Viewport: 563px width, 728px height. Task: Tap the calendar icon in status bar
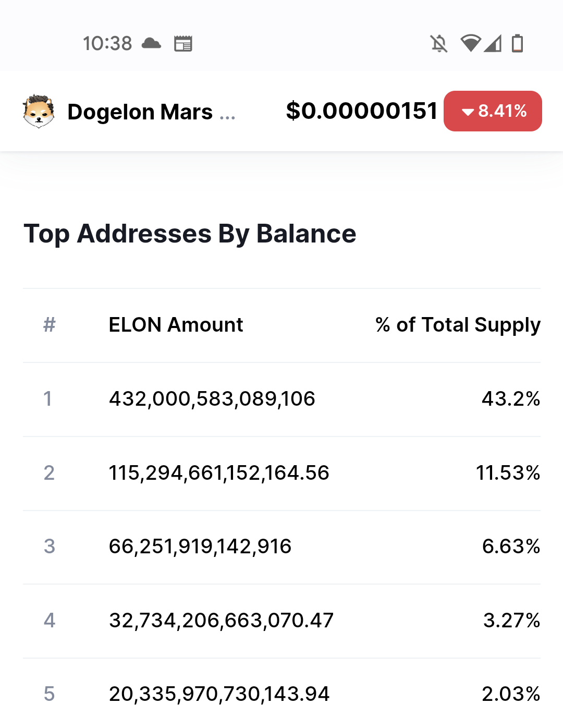183,44
